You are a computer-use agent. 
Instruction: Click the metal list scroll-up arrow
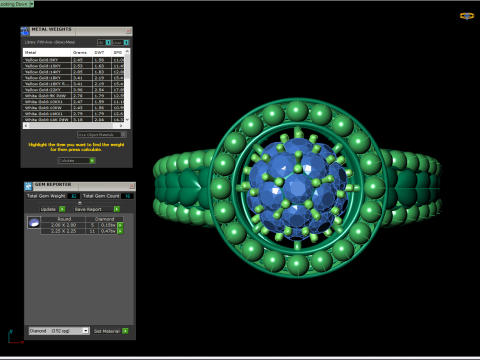(127, 51)
